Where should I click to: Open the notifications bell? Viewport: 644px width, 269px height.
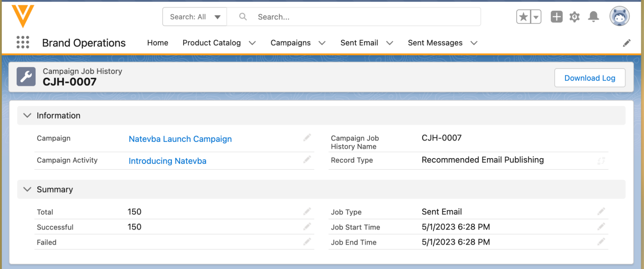(x=593, y=17)
